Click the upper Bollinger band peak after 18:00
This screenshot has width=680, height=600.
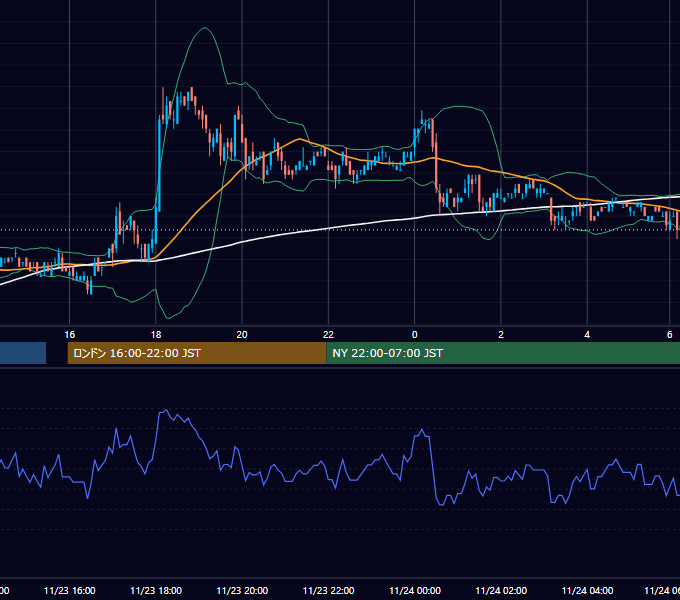click(x=205, y=28)
